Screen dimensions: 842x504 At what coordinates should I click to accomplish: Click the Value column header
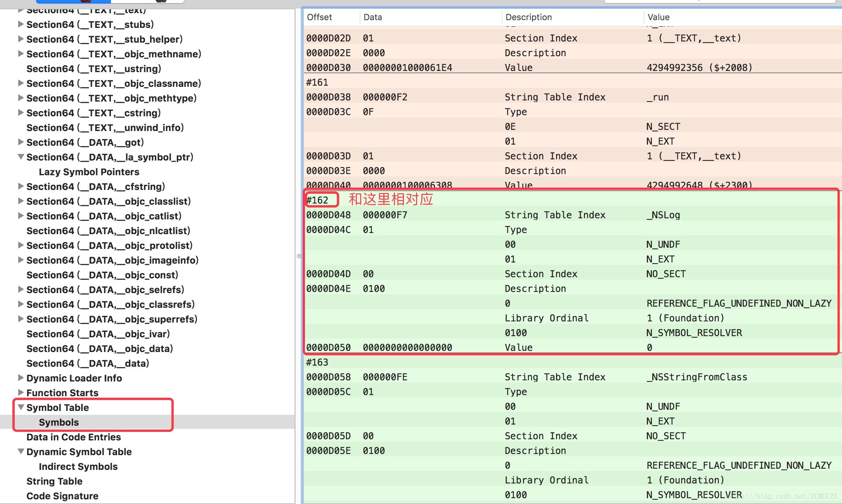[658, 17]
